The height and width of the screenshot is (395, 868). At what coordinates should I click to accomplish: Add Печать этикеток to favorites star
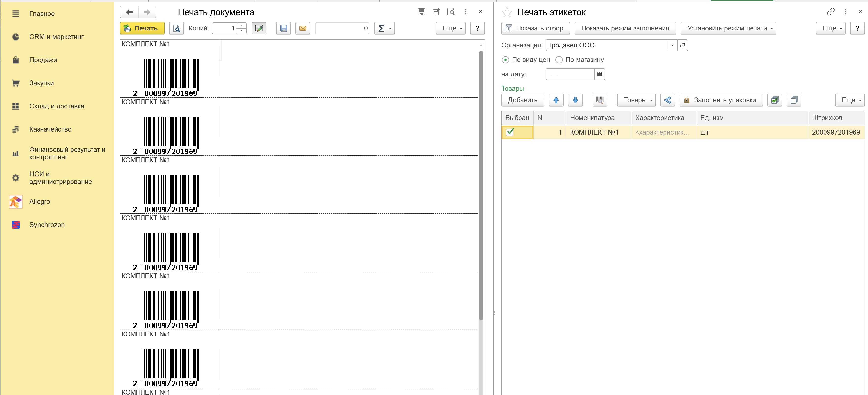click(x=507, y=13)
